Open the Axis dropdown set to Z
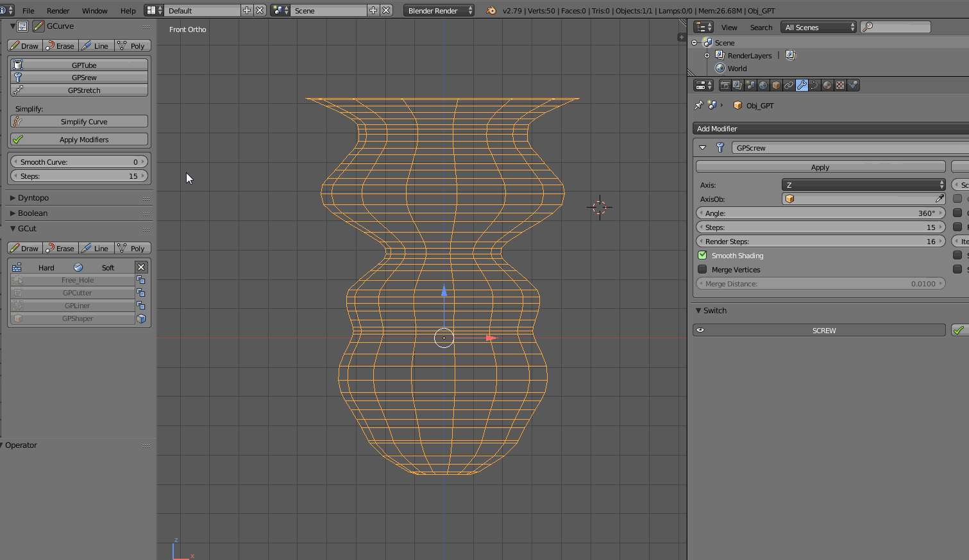Viewport: 969px width, 560px height. point(863,185)
